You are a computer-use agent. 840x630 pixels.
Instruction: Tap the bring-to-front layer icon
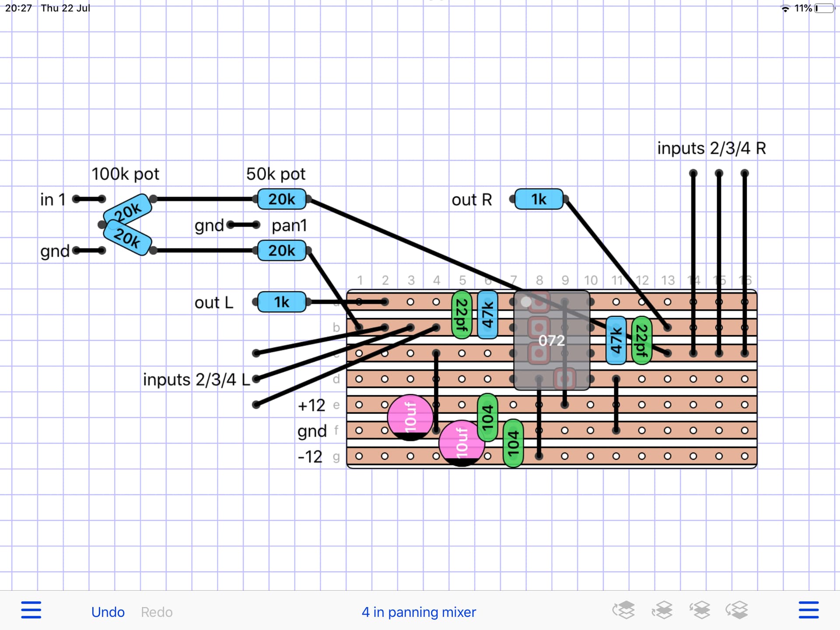(x=623, y=610)
